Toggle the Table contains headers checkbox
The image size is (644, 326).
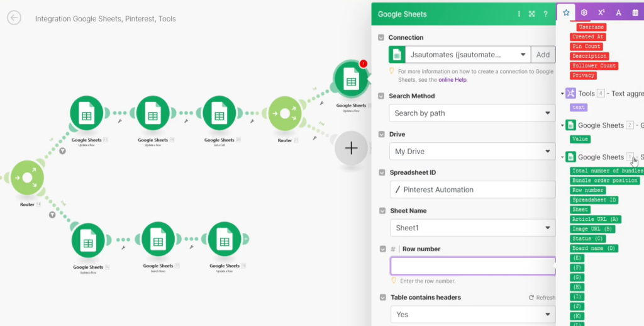click(383, 297)
